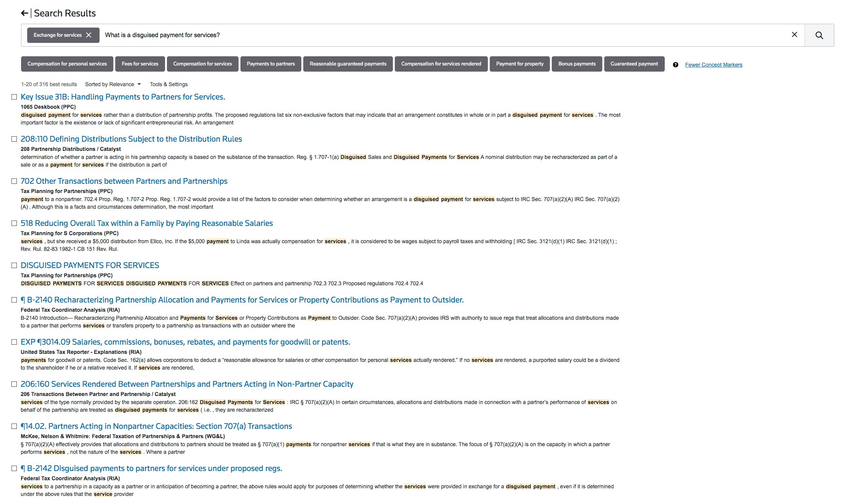Choose the Payments to partners concept marker

coord(270,64)
